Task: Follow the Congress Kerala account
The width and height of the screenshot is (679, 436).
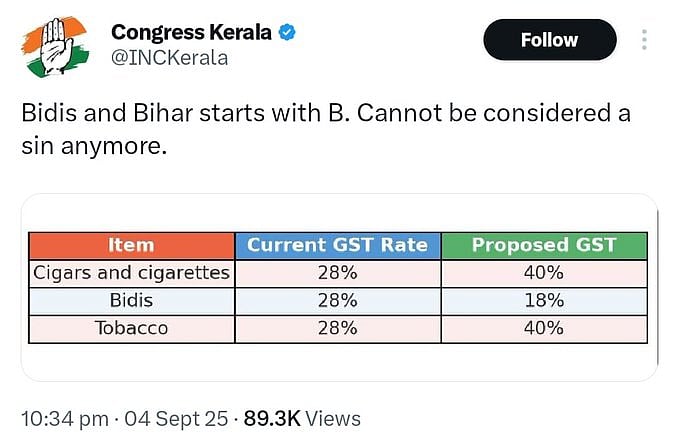Action: click(x=550, y=40)
